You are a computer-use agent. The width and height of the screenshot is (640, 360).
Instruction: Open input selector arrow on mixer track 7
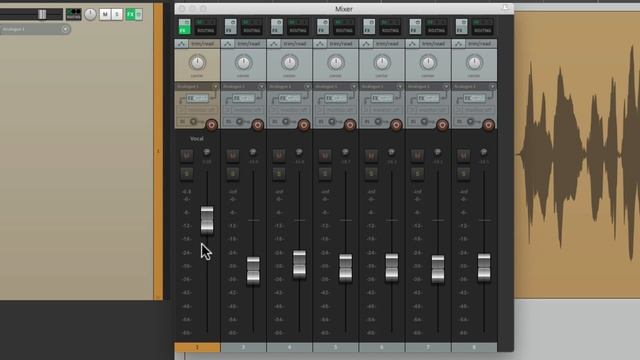446,87
